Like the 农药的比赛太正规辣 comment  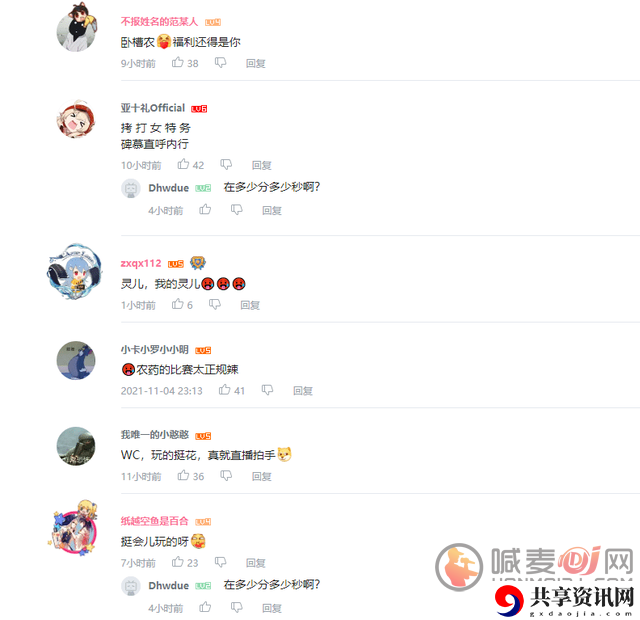224,390
